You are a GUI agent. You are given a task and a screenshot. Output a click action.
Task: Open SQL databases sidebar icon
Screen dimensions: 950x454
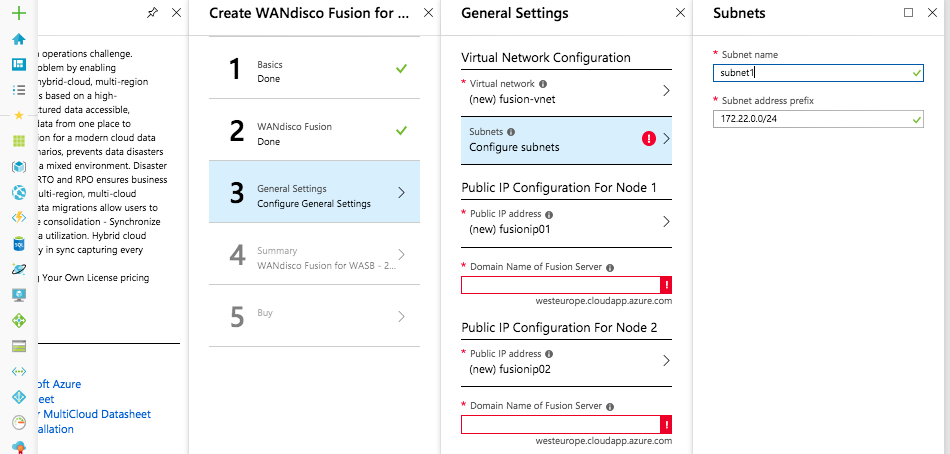point(19,244)
